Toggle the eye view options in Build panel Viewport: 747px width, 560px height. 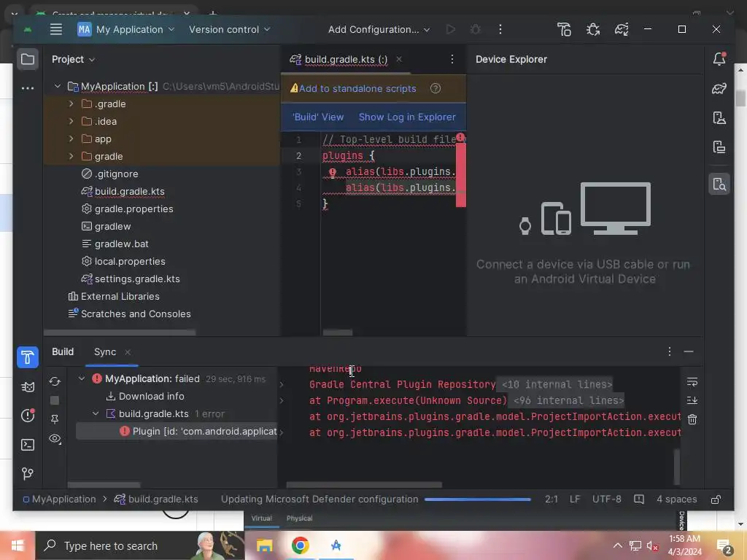[x=55, y=438]
